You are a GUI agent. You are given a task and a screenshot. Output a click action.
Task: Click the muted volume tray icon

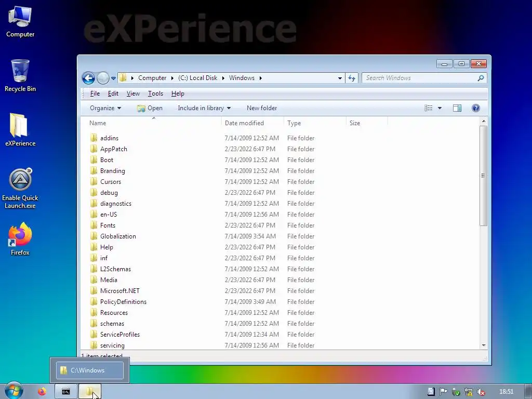coord(481,392)
